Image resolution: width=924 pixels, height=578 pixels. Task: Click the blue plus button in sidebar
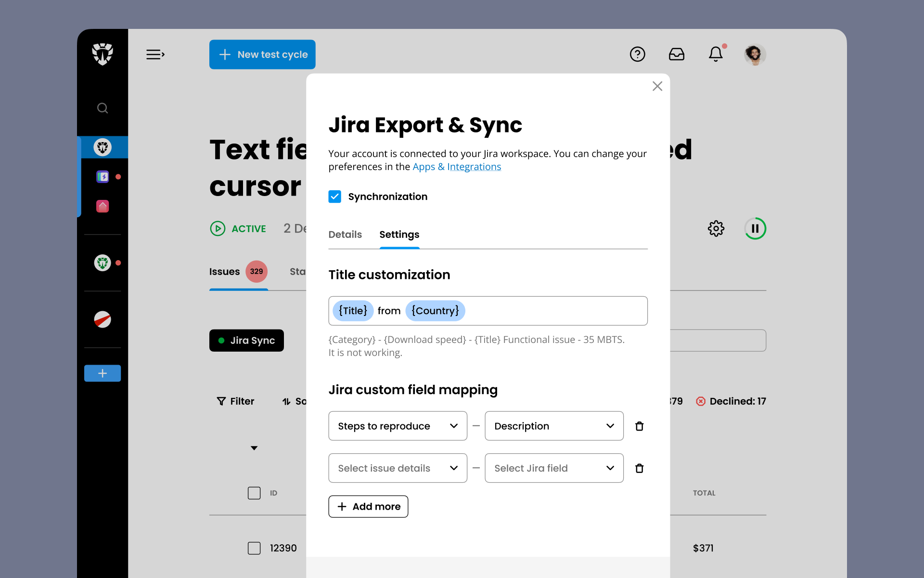point(103,373)
